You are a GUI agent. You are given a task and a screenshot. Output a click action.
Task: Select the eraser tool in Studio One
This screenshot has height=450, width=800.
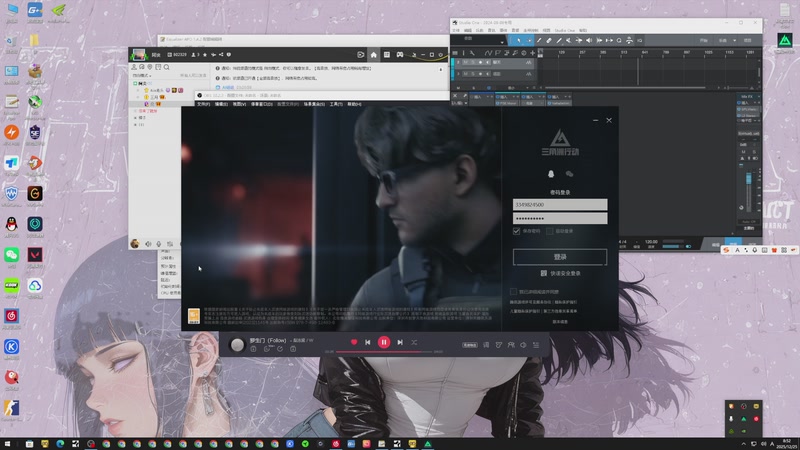[x=549, y=40]
